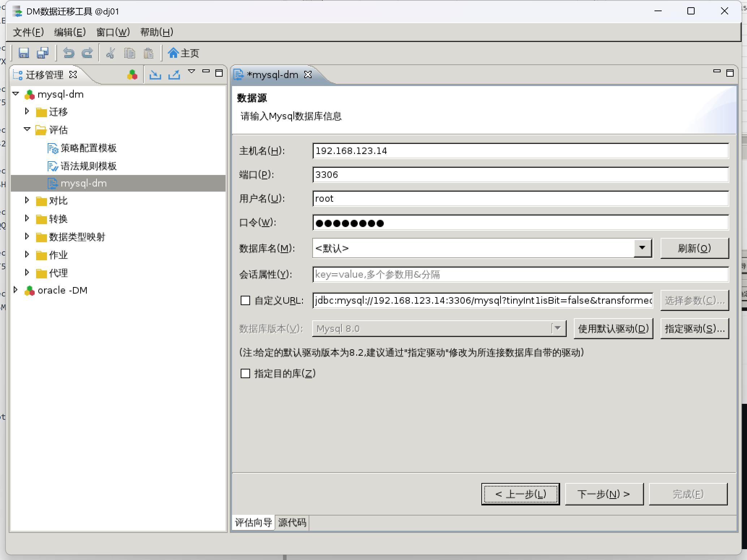
Task: Click the Redo arrow icon
Action: pyautogui.click(x=87, y=53)
